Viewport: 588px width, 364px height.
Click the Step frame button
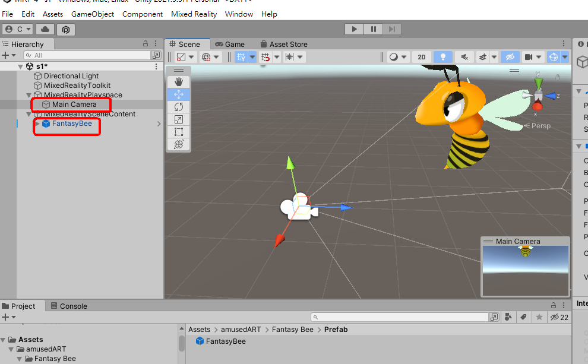click(x=392, y=29)
